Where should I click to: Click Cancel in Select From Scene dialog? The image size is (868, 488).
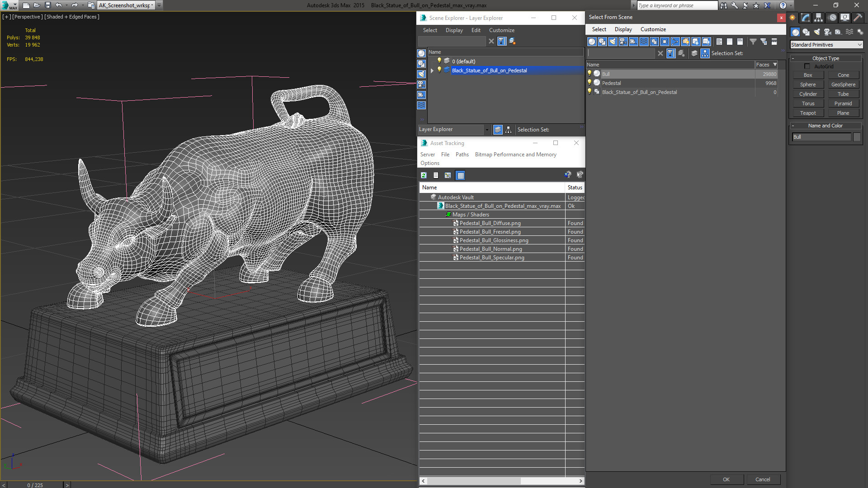tap(763, 479)
